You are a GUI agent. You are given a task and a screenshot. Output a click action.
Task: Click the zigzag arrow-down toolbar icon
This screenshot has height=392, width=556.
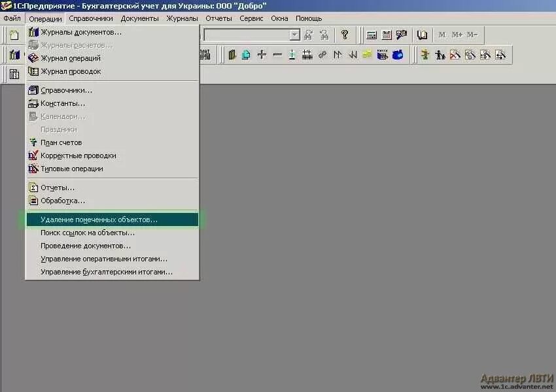coord(353,55)
